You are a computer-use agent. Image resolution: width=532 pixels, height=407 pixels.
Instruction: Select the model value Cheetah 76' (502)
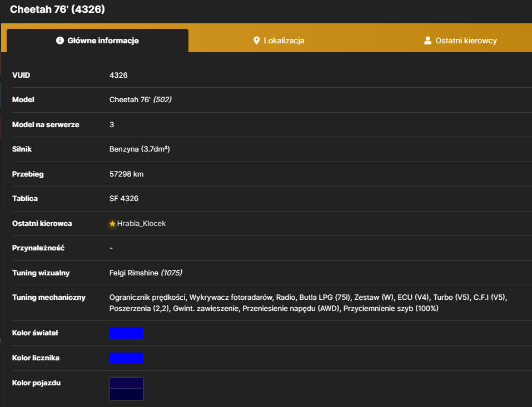pos(141,99)
